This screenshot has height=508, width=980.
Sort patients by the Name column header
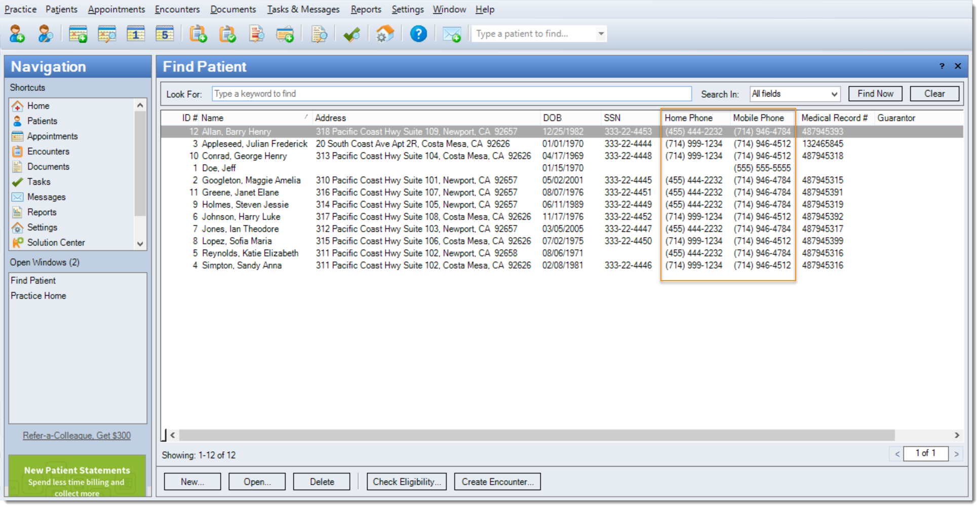pos(256,118)
